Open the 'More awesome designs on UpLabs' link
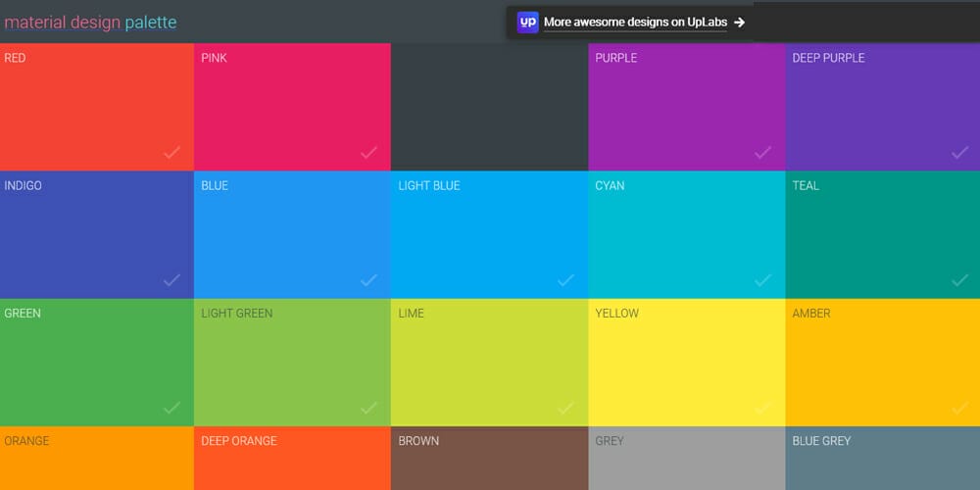 (x=635, y=23)
